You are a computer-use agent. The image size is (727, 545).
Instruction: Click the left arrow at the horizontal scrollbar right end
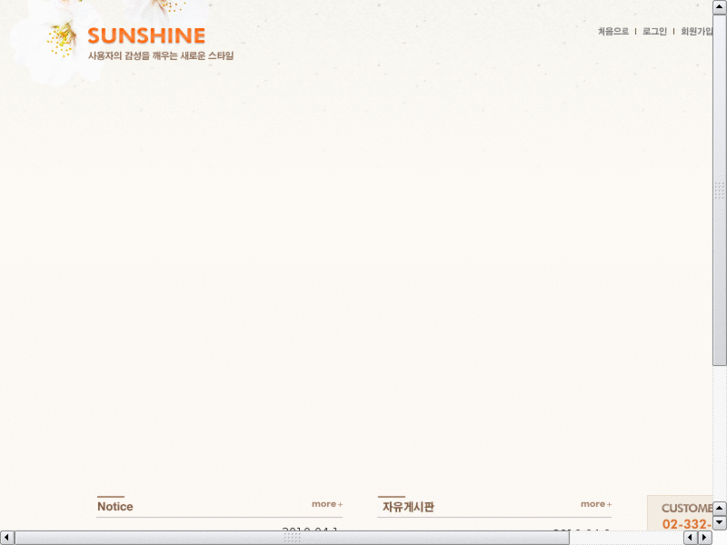point(690,538)
